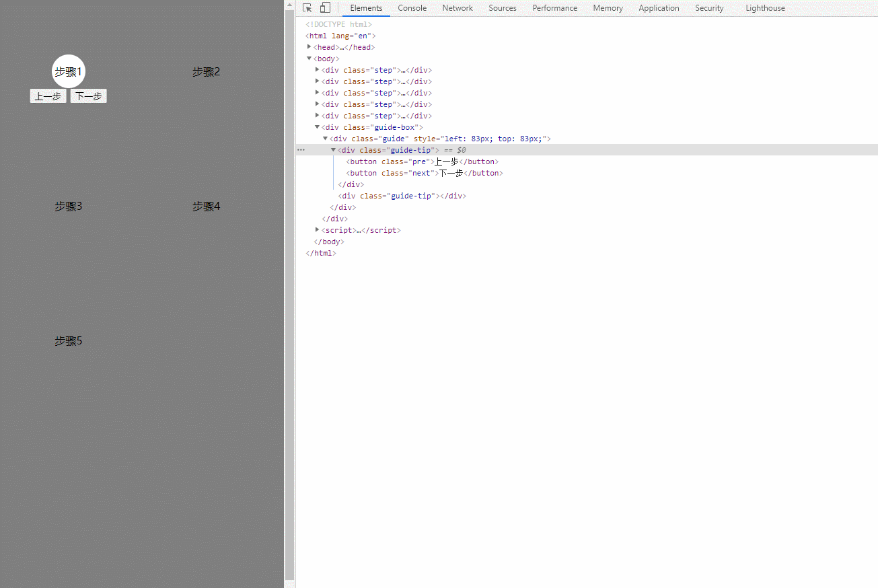Switch to the Network tab
This screenshot has height=588, width=878.
pos(458,8)
